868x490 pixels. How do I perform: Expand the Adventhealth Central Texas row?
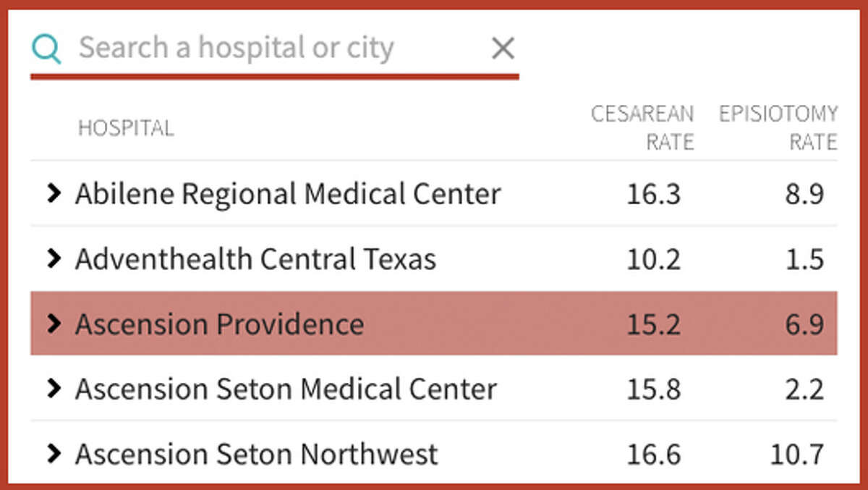(x=55, y=258)
